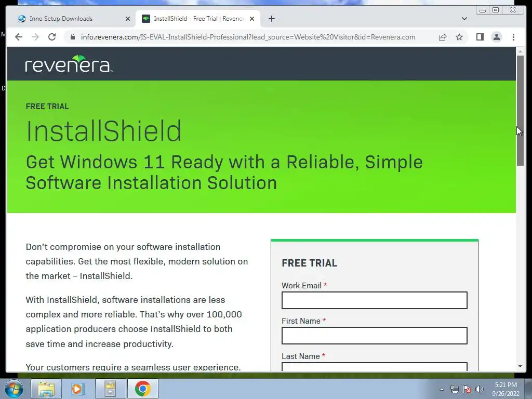Focus the Work Email field
This screenshot has width=532, height=399.
coord(374,300)
